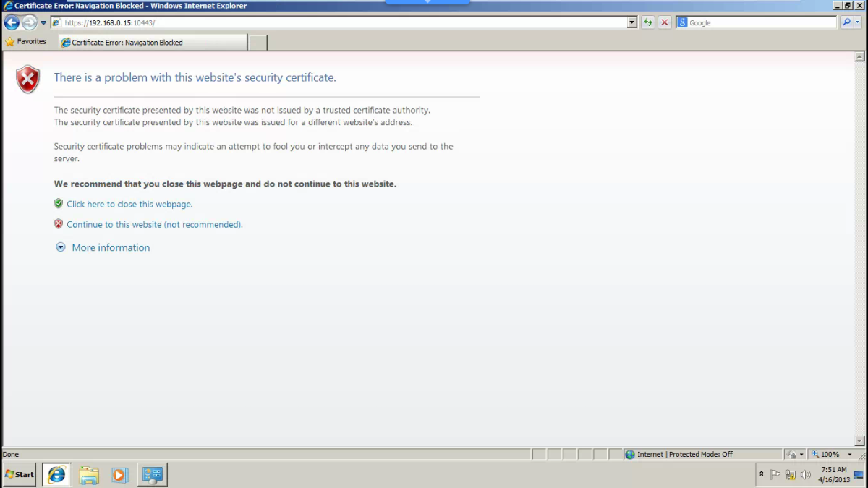Open the Start menu
The image size is (868, 488).
click(17, 474)
